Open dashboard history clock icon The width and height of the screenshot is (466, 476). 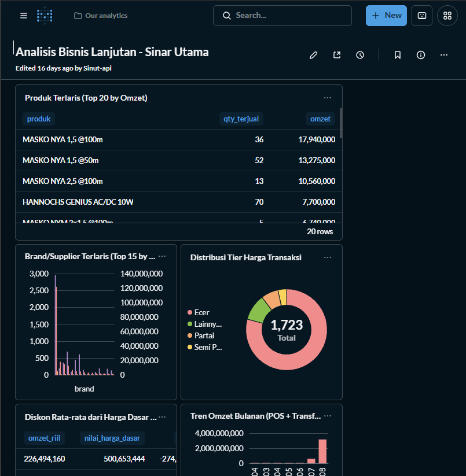(360, 55)
